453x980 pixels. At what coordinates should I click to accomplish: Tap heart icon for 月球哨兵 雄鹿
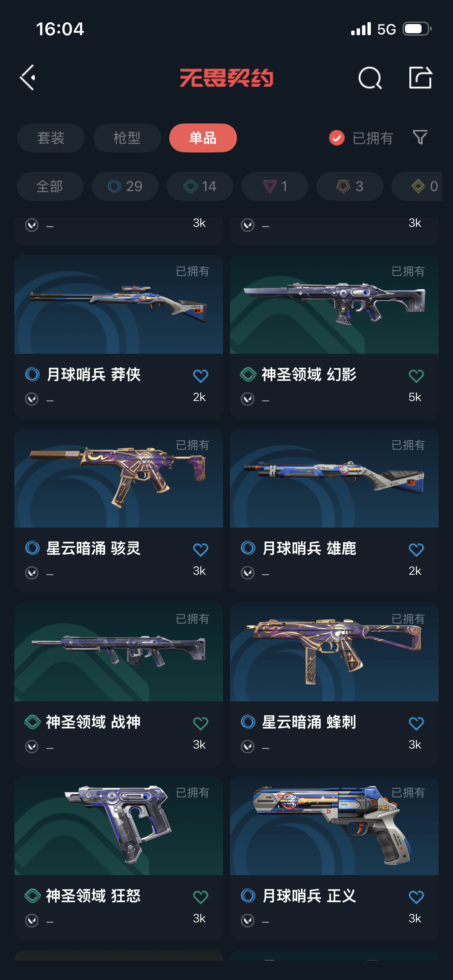416,549
